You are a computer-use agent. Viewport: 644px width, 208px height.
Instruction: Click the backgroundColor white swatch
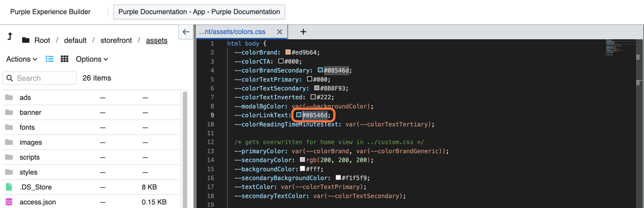303,169
